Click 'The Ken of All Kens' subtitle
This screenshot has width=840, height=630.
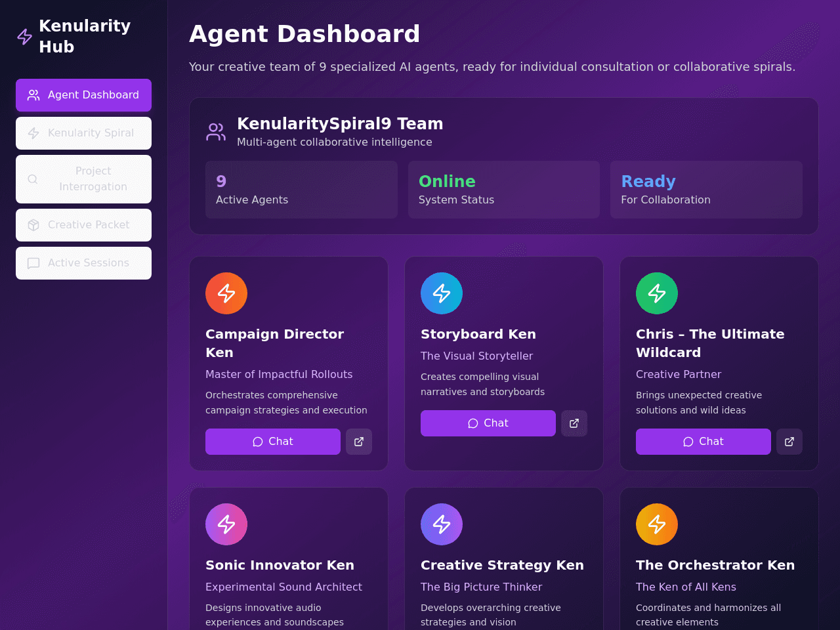686,587
